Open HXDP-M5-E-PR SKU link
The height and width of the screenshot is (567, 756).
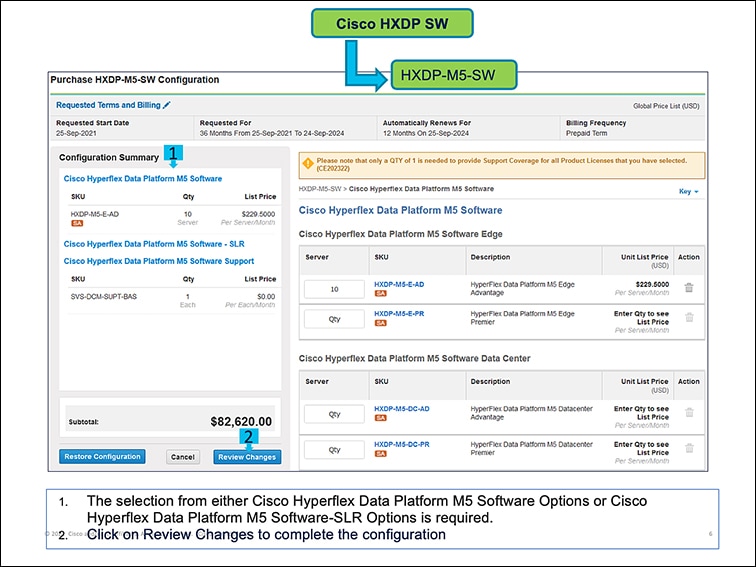pyautogui.click(x=399, y=313)
